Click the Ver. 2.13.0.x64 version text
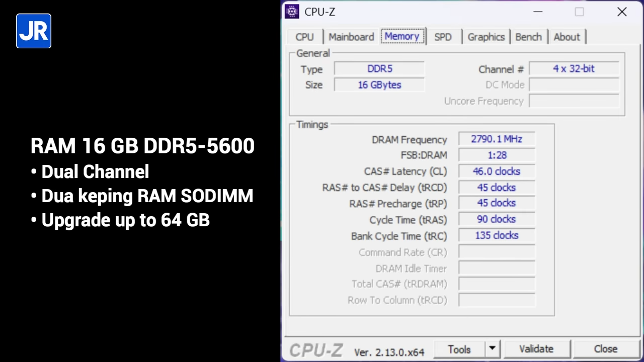644x362 pixels. 389,352
